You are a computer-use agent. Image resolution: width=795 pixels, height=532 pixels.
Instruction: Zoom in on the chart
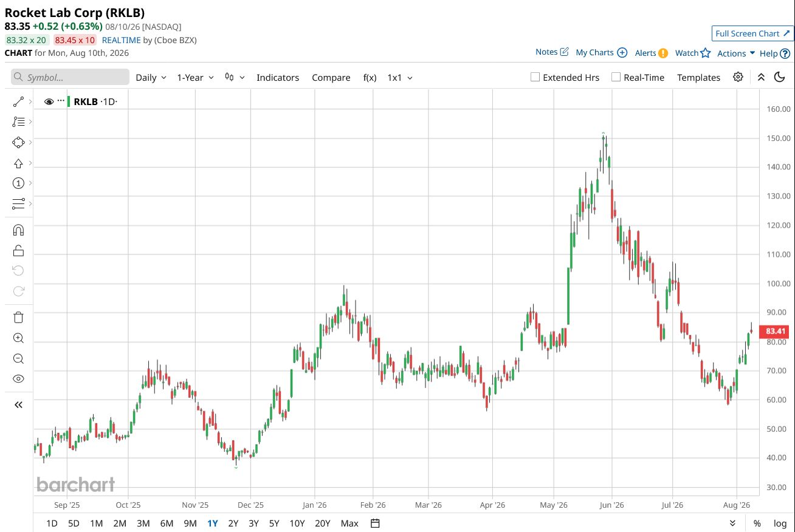tap(18, 338)
